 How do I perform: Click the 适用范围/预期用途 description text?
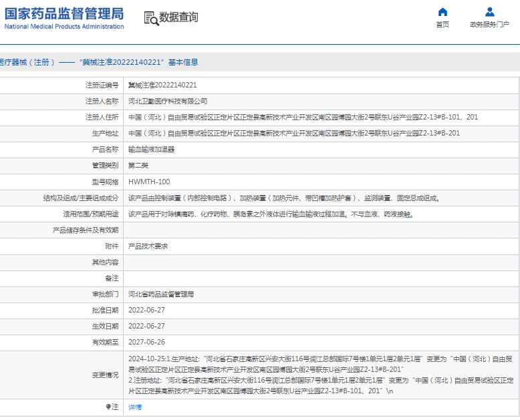click(x=271, y=214)
